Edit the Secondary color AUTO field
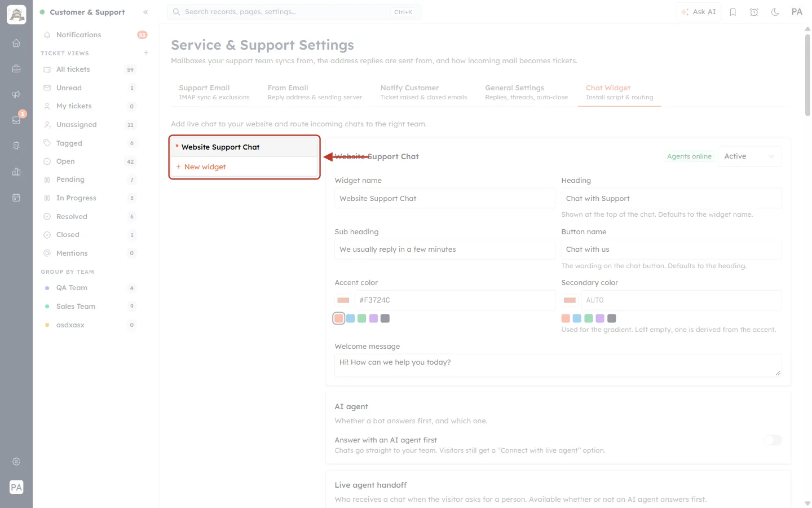The width and height of the screenshot is (812, 508). pyautogui.click(x=682, y=300)
